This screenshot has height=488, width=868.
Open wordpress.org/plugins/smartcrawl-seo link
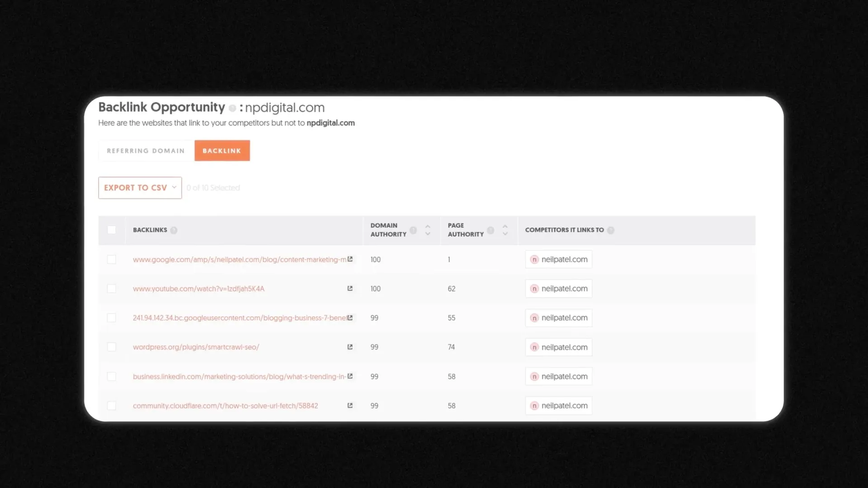click(196, 347)
